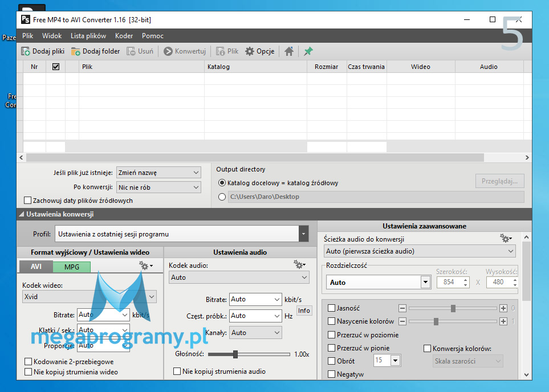The height and width of the screenshot is (392, 549).
Task: Click the Info button
Action: click(x=304, y=311)
